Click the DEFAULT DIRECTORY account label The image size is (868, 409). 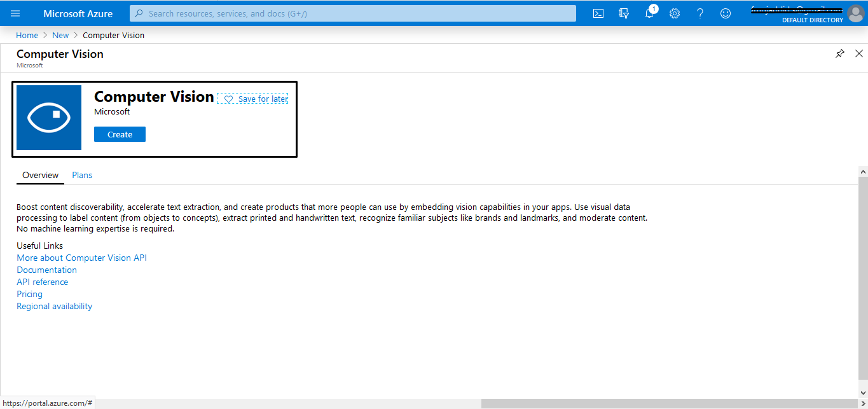pos(812,20)
